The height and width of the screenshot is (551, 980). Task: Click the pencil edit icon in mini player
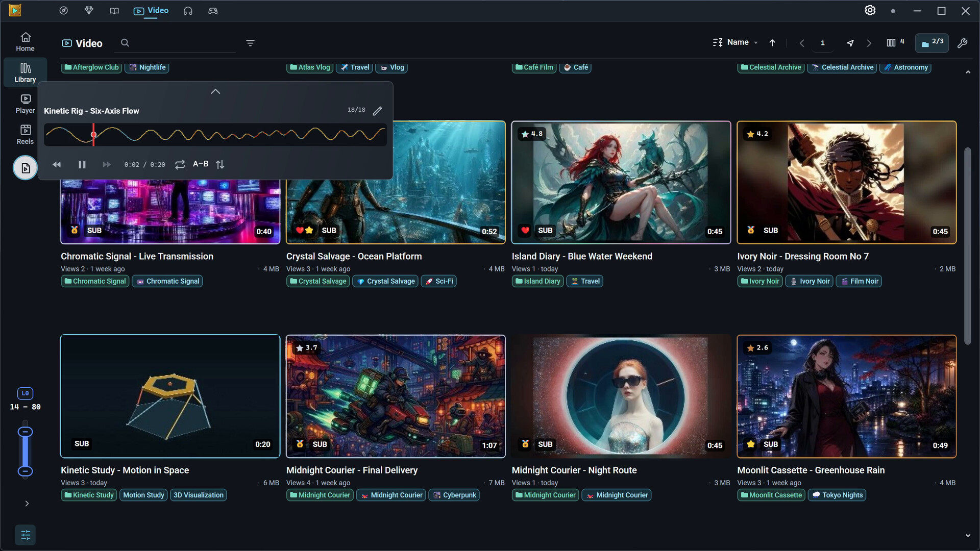point(377,111)
